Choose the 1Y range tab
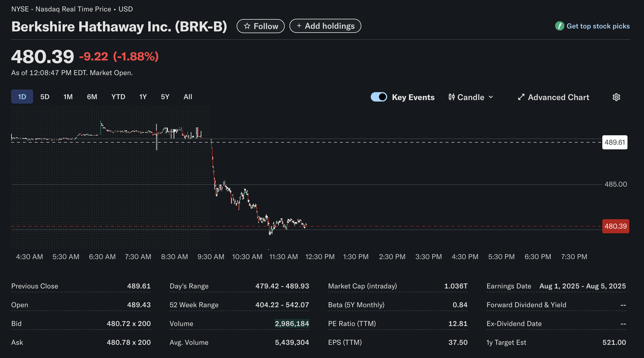The image size is (644, 358). tap(143, 97)
